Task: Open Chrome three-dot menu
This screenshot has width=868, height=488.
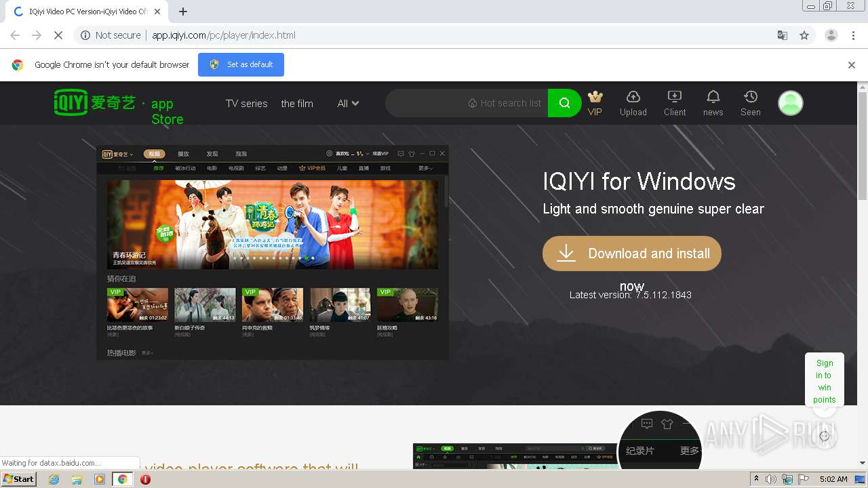Action: [853, 35]
